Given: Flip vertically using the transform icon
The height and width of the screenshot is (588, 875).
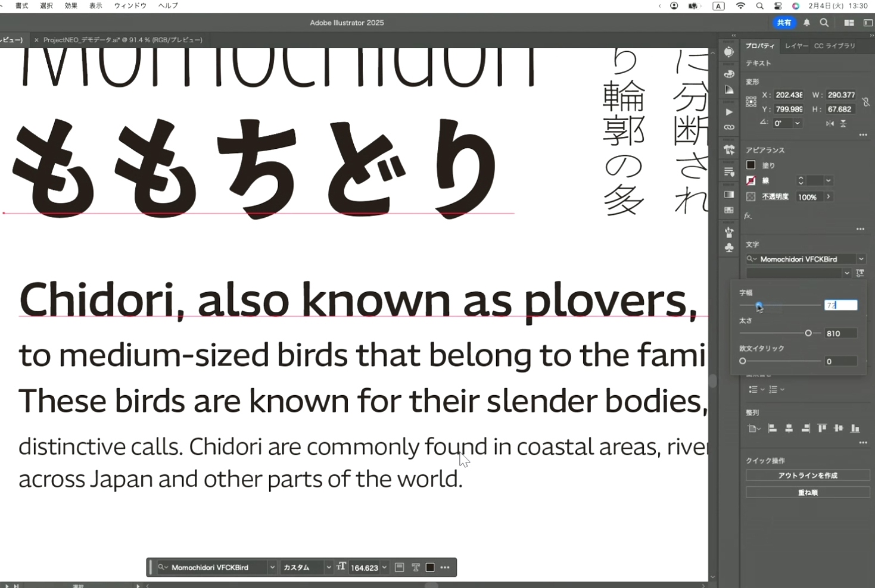Looking at the screenshot, I should [843, 123].
